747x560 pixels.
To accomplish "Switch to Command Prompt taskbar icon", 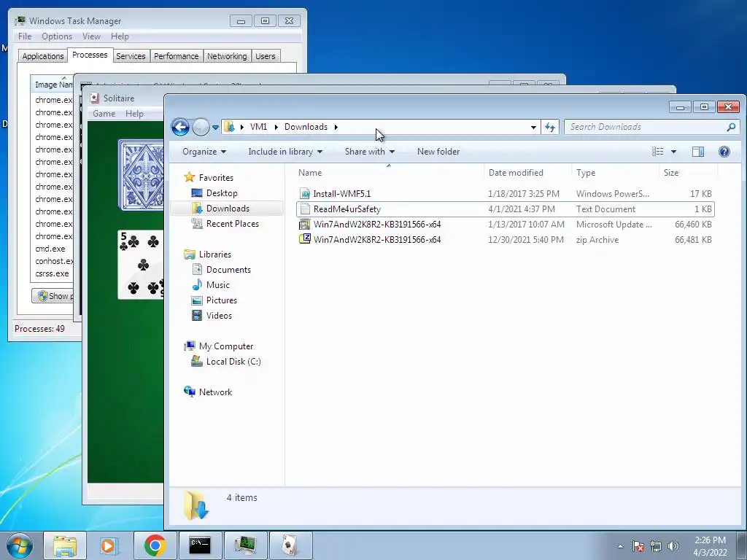I will tap(200, 545).
